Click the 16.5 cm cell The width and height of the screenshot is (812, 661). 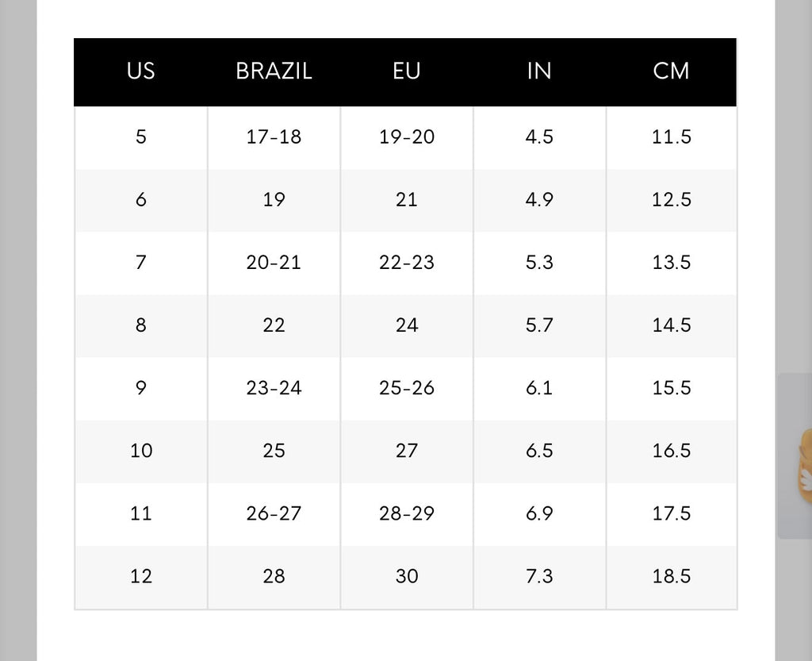click(671, 451)
